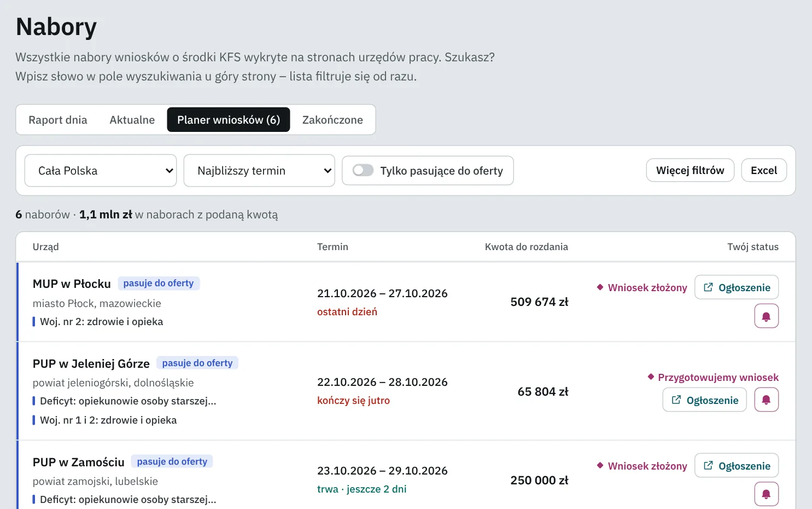Click the date range 21.10.2026 – 27.10.2026
The height and width of the screenshot is (509, 812).
pos(382,293)
